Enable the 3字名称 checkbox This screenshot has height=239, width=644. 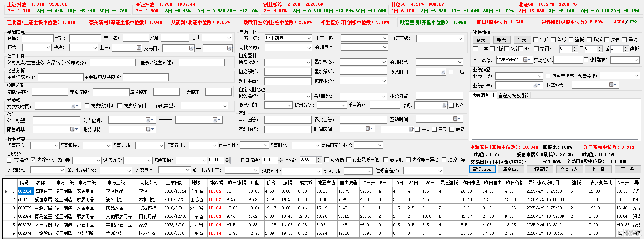pyautogui.click(x=9, y=160)
